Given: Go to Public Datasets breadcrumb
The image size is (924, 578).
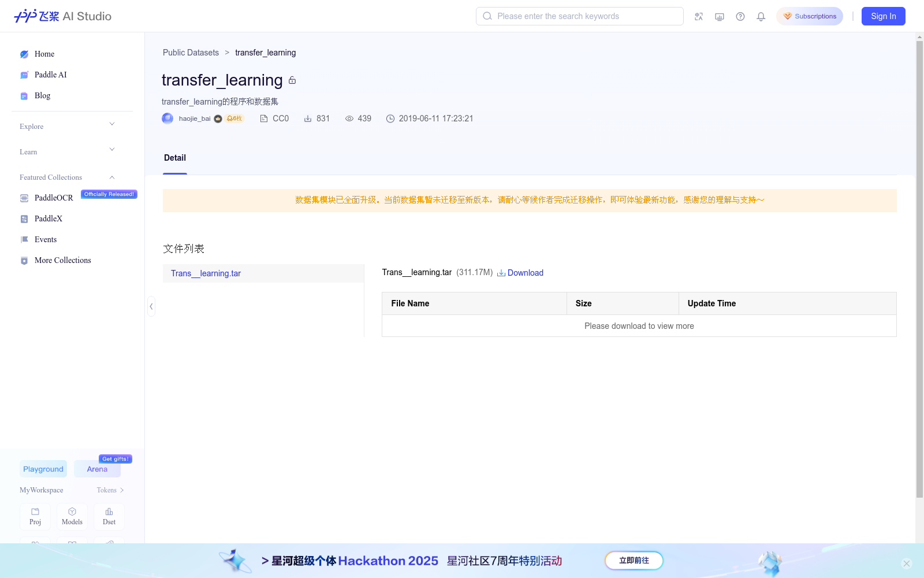Looking at the screenshot, I should pos(191,53).
